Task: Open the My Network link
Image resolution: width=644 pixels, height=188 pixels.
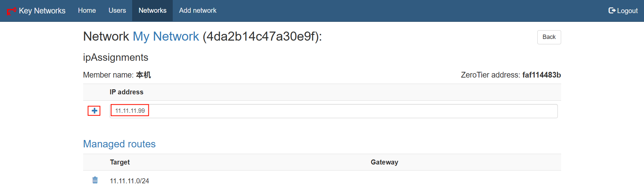Action: pyautogui.click(x=166, y=36)
